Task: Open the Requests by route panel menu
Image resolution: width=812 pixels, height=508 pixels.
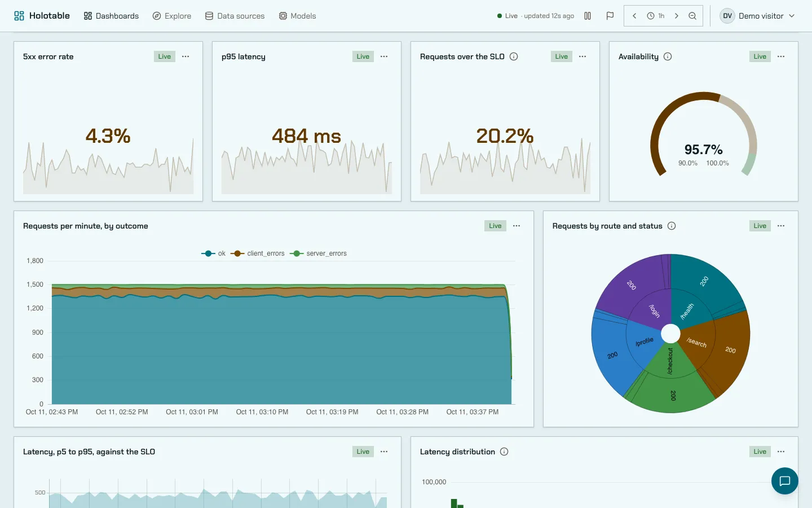Action: (781, 226)
